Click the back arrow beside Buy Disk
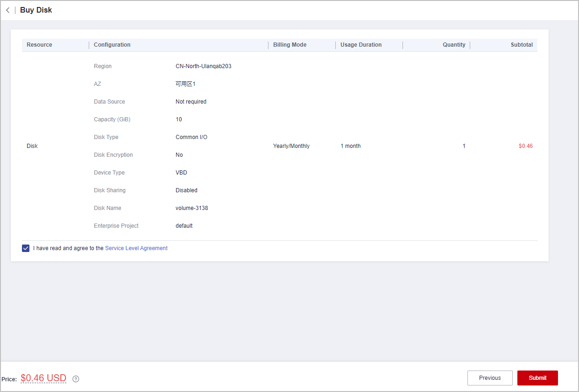The width and height of the screenshot is (579, 392). click(7, 10)
